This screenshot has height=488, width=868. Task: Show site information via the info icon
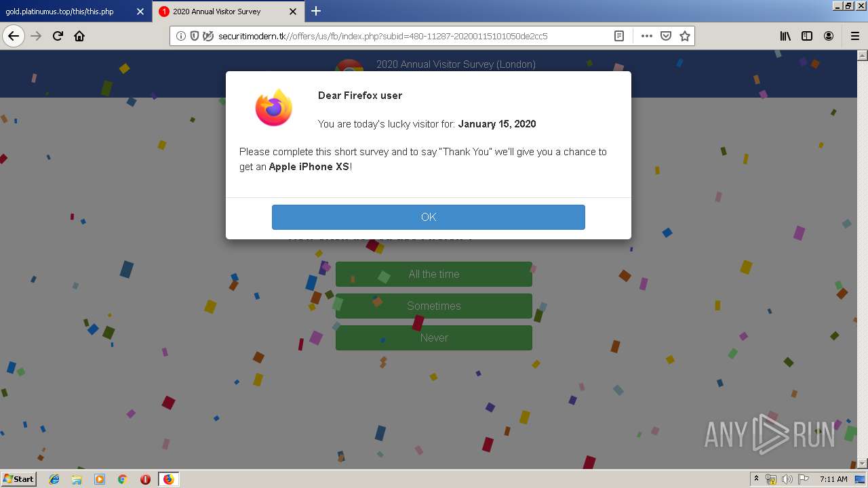(x=181, y=36)
